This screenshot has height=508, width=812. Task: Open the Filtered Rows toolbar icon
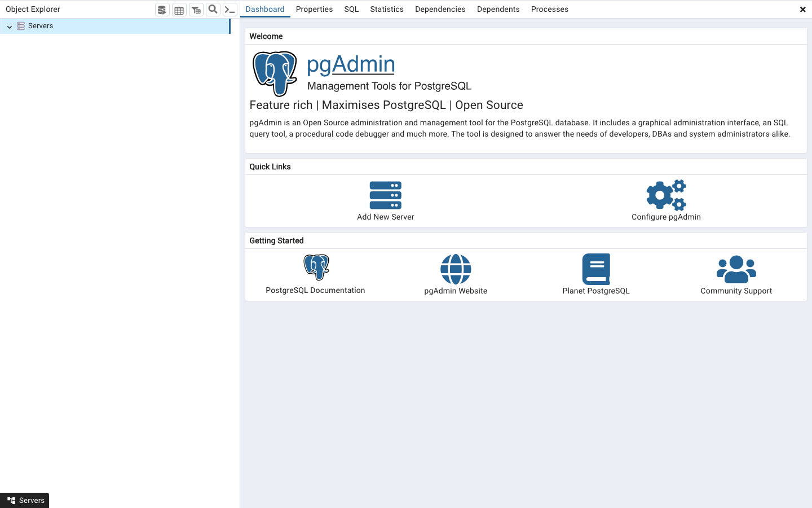[x=196, y=10]
